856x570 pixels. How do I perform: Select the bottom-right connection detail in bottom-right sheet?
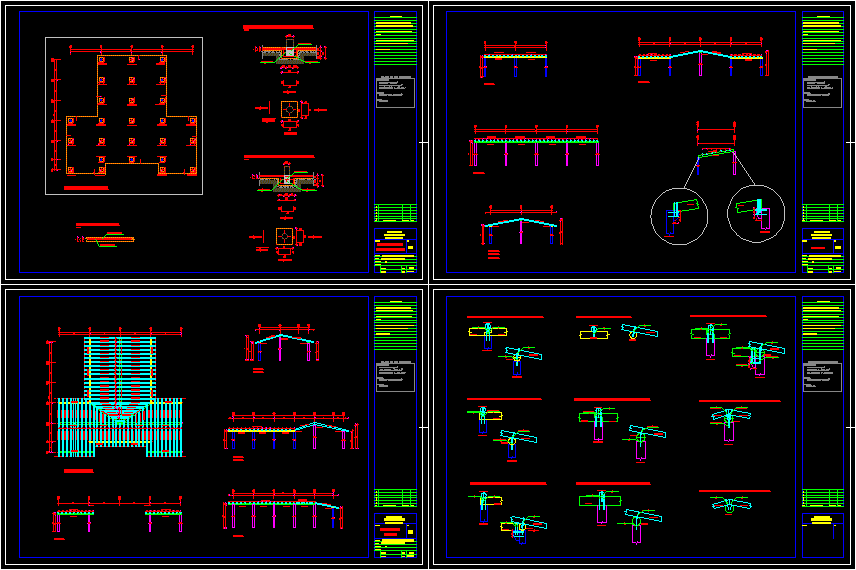click(733, 504)
